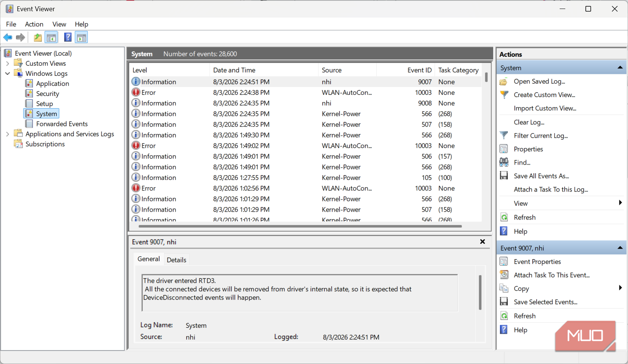The width and height of the screenshot is (628, 364).
Task: Select Forwarded Events in tree
Action: coord(62,124)
